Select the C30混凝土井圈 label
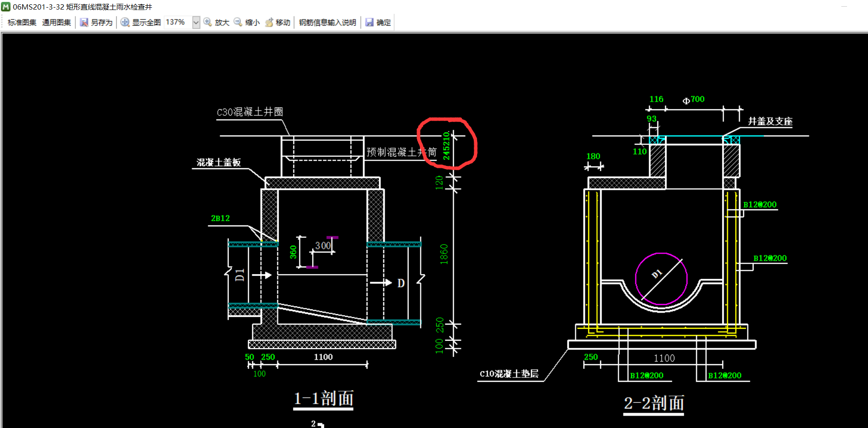Viewport: 868px width, 428px height. (x=250, y=112)
